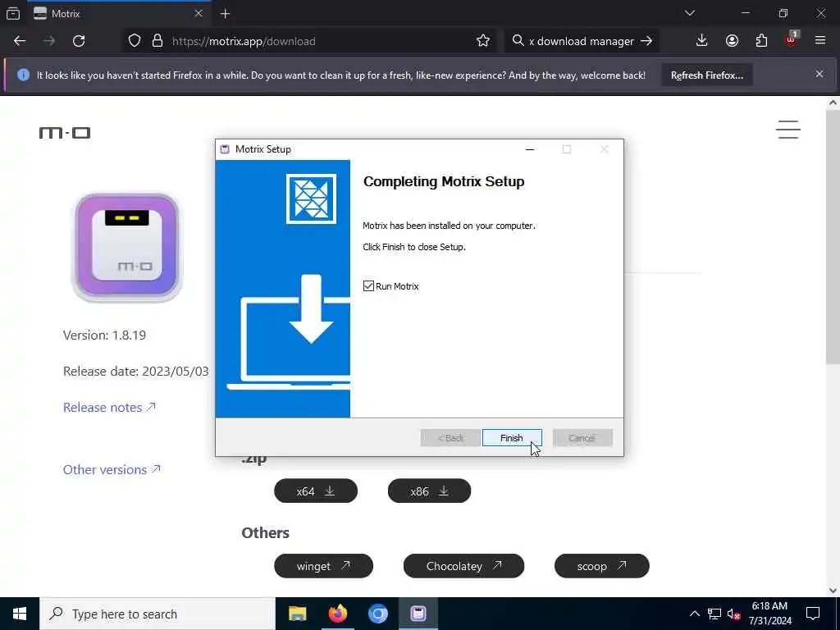This screenshot has width=840, height=630.
Task: Open the Other versions link
Action: tap(112, 470)
